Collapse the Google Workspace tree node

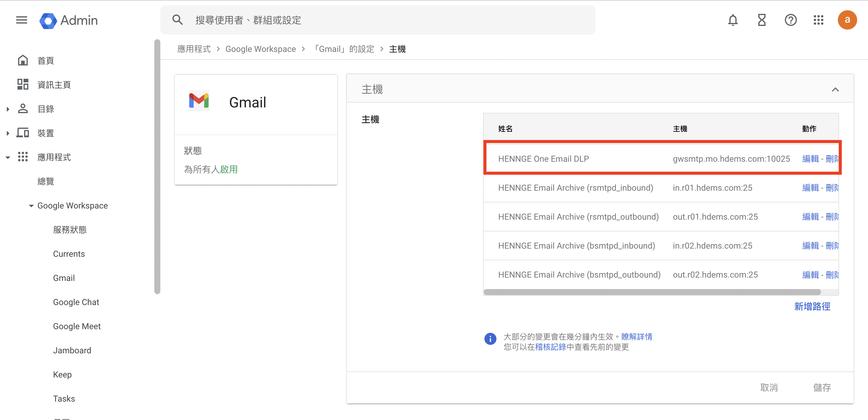point(31,205)
